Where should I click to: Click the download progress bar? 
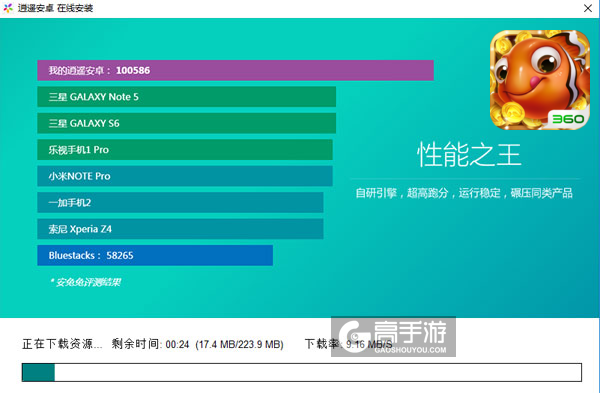(302, 372)
